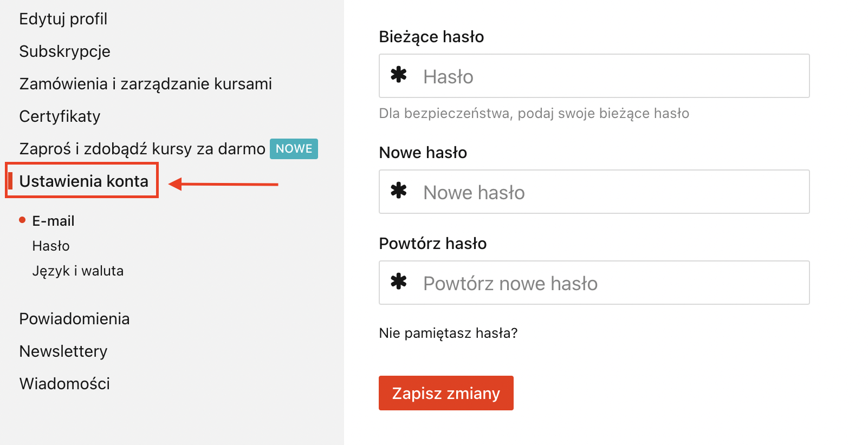This screenshot has width=868, height=445.
Task: Open Zaproś i zdobądź kursy za darmo
Action: pyautogui.click(x=142, y=149)
